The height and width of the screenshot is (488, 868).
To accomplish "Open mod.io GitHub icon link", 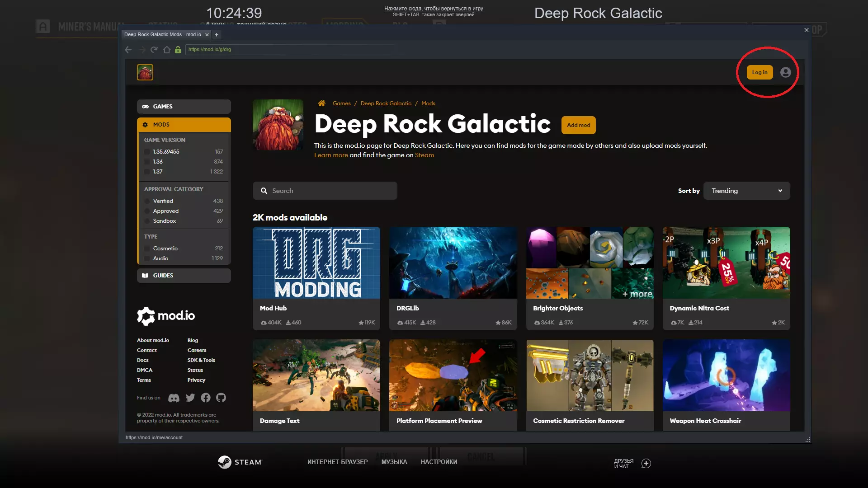I will [221, 398].
